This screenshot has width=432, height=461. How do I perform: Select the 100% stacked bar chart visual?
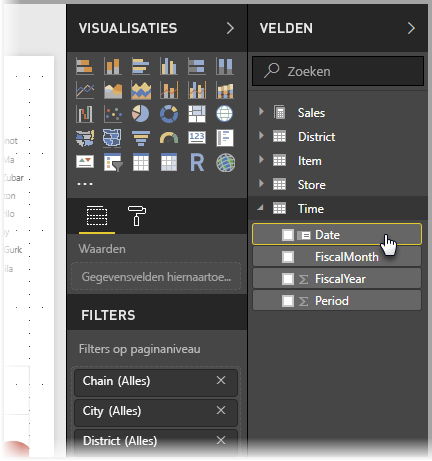pos(197,66)
